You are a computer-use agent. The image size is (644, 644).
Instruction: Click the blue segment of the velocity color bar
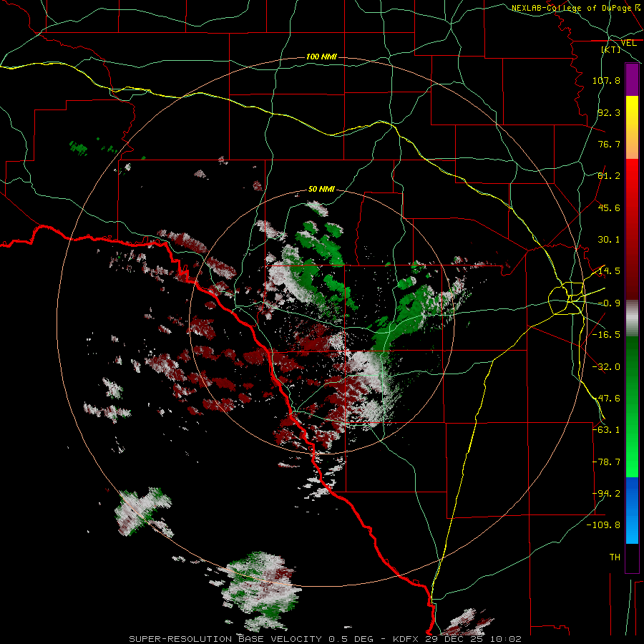(x=632, y=510)
